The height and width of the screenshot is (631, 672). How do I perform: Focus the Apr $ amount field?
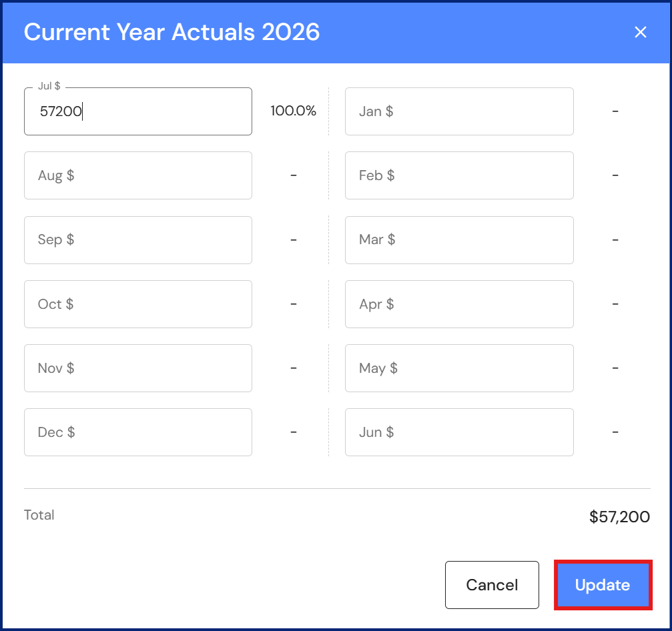point(459,304)
